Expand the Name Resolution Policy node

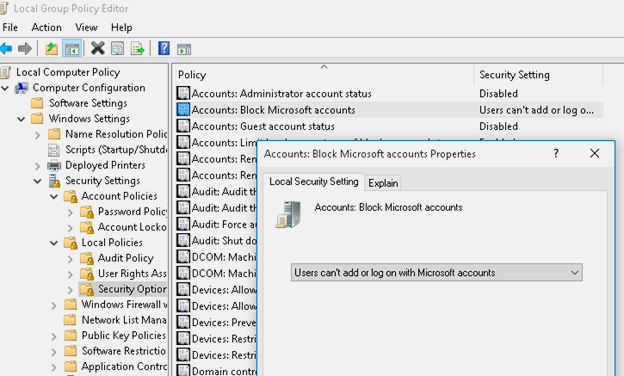coord(37,135)
